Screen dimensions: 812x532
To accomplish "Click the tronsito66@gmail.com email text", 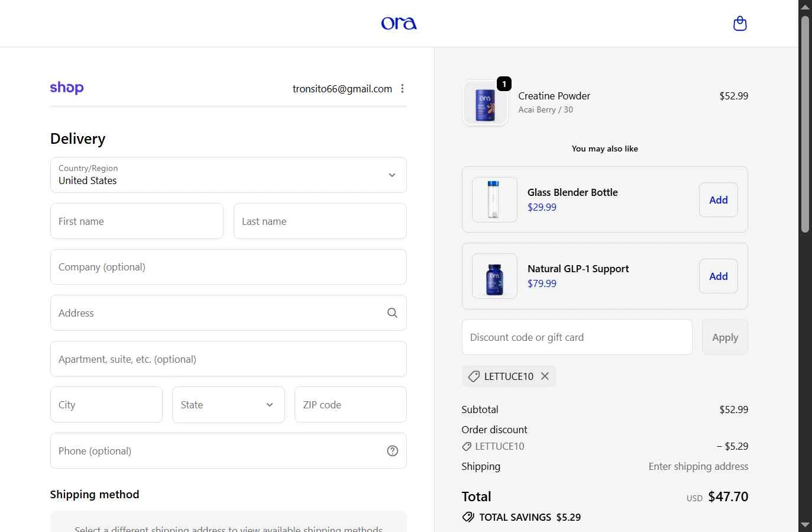I will (x=342, y=89).
